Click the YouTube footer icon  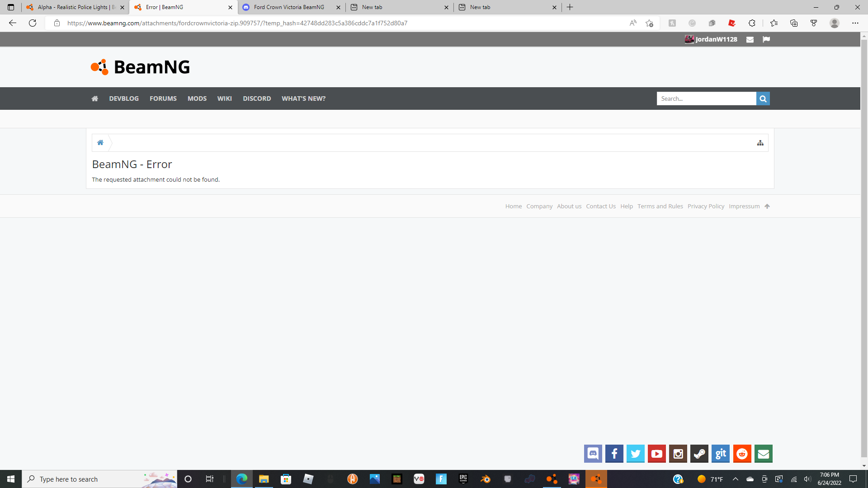click(657, 454)
